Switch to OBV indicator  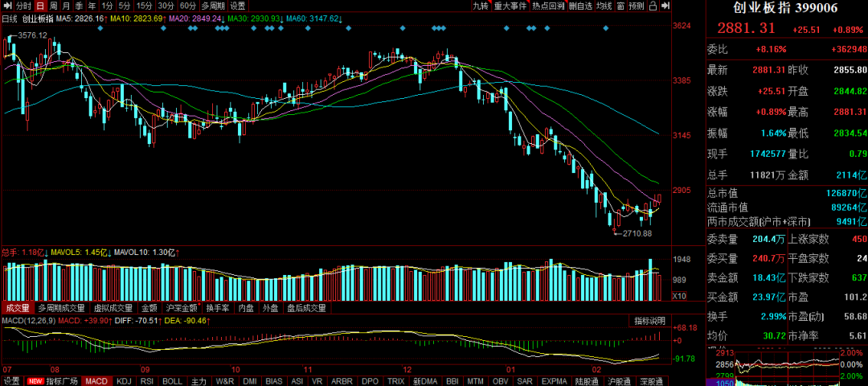click(x=501, y=381)
